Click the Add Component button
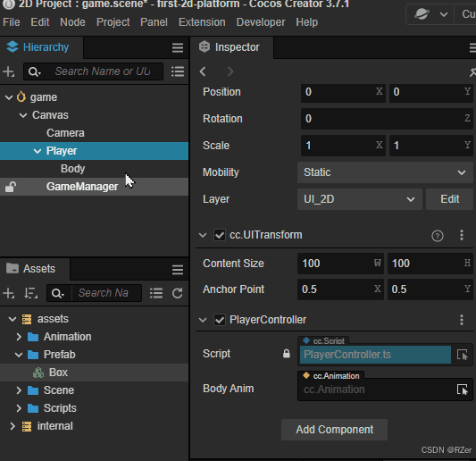476x461 pixels. pos(334,430)
